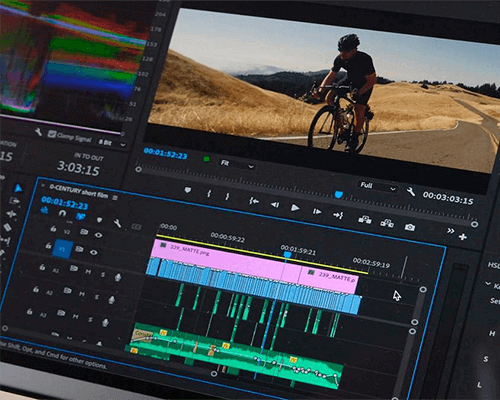
Task: Open the 8 Bit scope dropdown
Action: [112, 143]
